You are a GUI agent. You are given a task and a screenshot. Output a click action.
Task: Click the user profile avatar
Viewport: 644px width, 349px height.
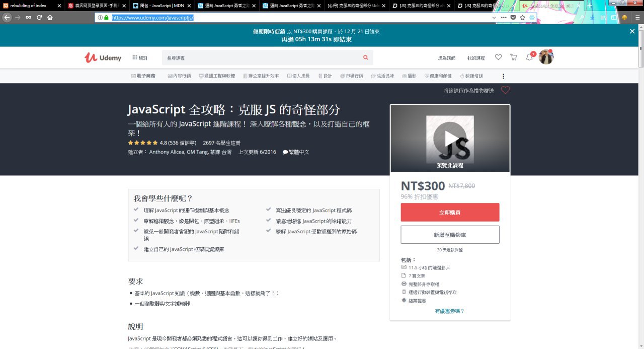546,57
